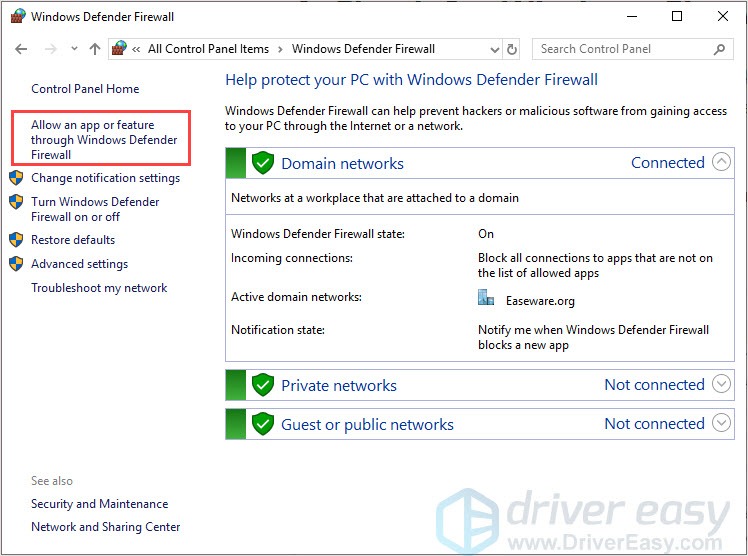The image size is (748, 556).
Task: Open the recent locations dropdown arrow
Action: coord(74,48)
